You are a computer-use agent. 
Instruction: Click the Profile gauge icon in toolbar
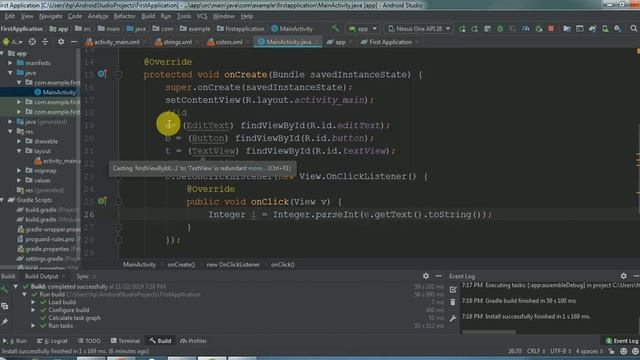(x=526, y=29)
